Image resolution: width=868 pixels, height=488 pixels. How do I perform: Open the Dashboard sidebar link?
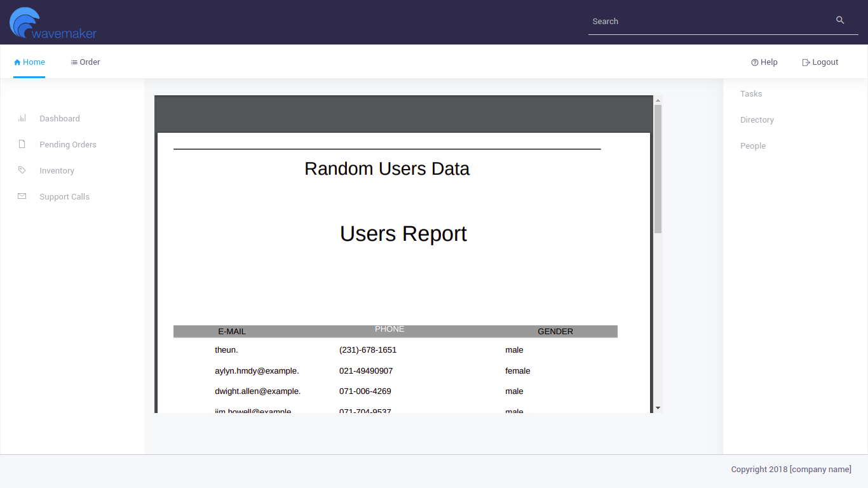(x=59, y=119)
